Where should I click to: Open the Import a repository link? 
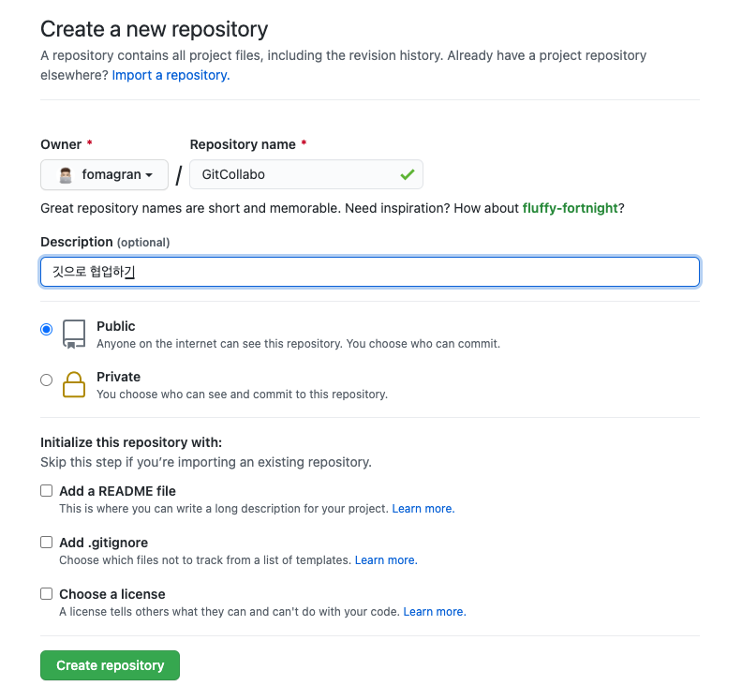tap(171, 75)
